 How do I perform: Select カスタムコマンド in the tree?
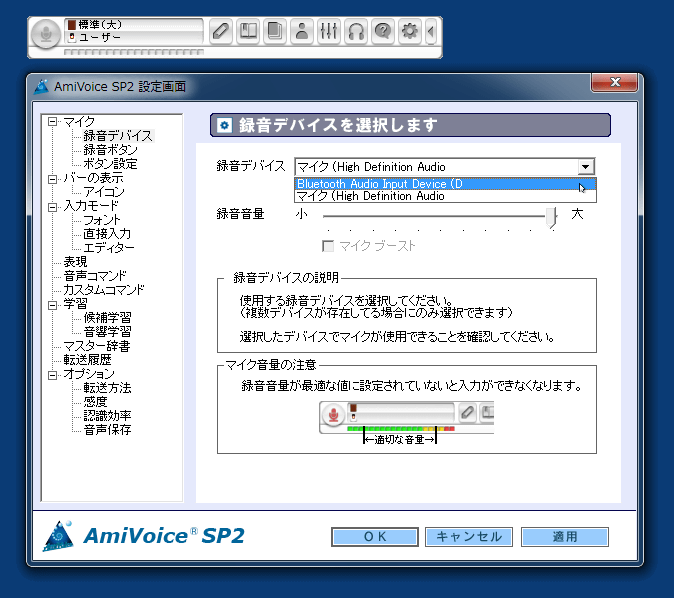[104, 290]
